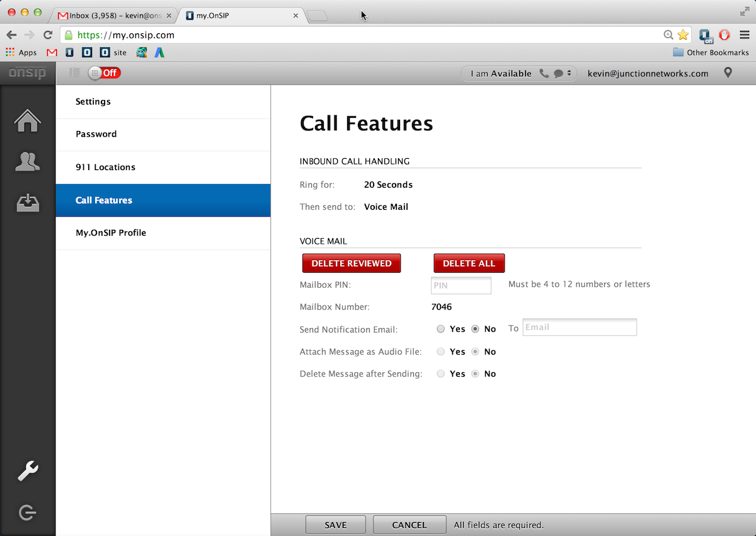Click the SAVE button
This screenshot has height=536, width=756.
(x=336, y=525)
